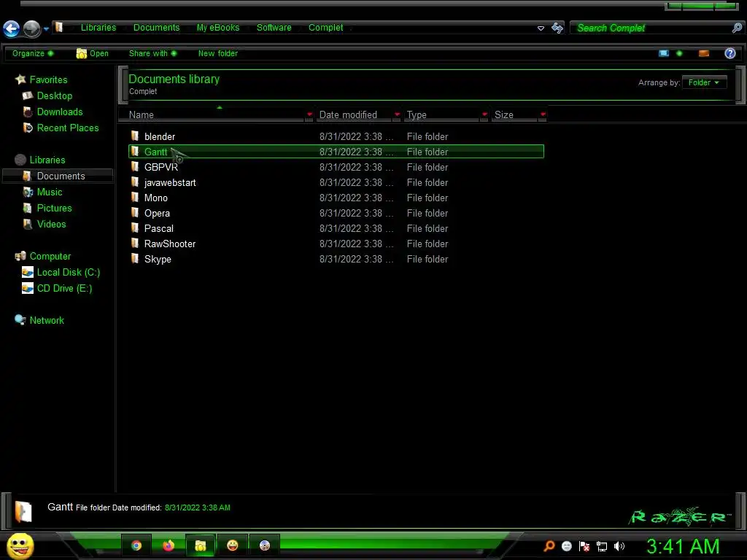Click the Complet breadcrumb segment

326,28
